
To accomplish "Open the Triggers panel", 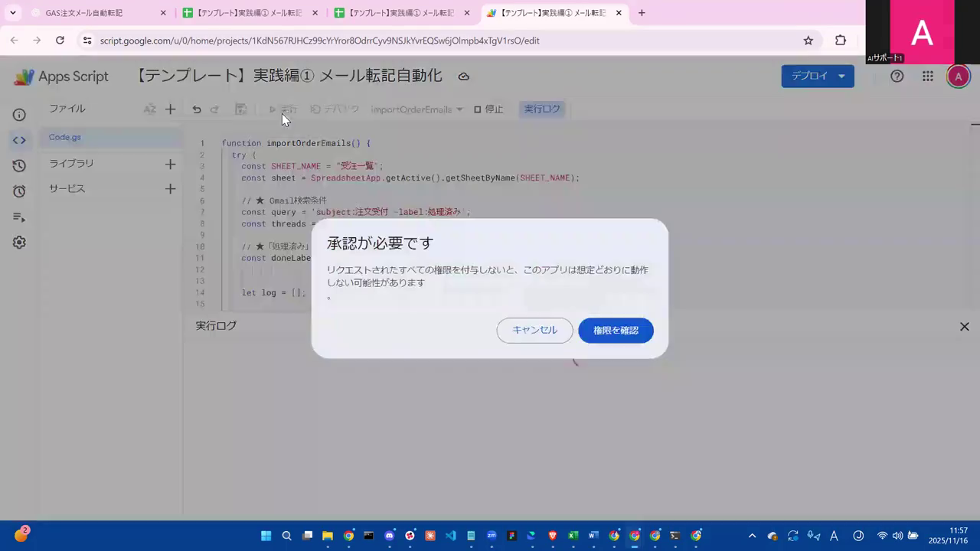I will point(19,189).
